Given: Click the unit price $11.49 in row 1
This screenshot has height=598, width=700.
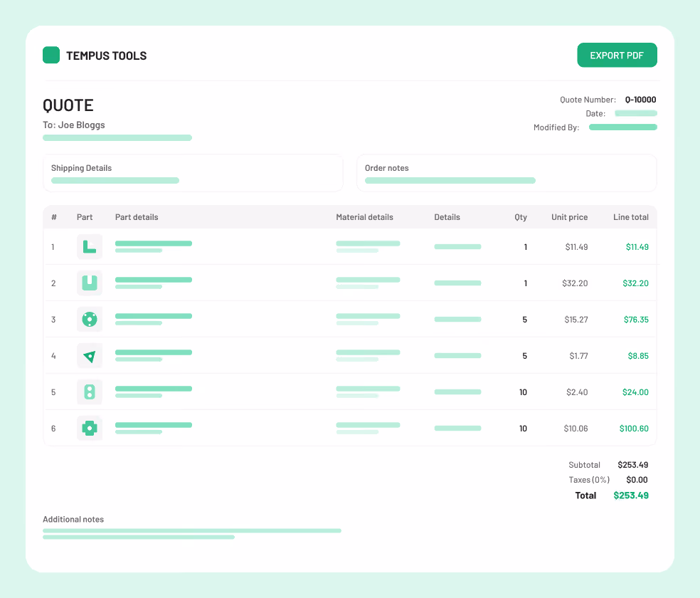Looking at the screenshot, I should 576,247.
